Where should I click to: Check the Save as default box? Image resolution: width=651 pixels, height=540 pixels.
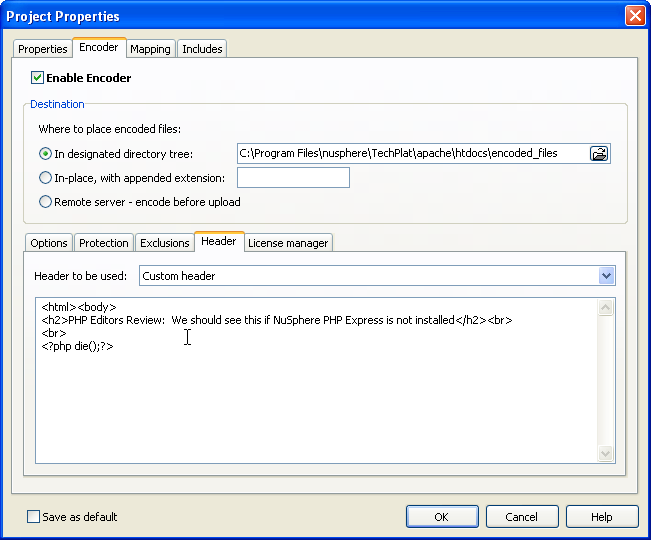coord(34,517)
